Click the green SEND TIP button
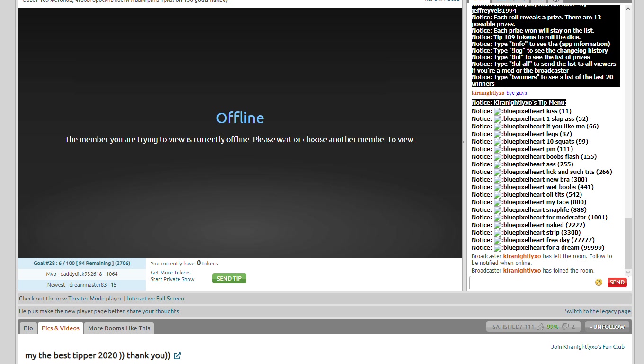Screen dimensions: 644x364 [229, 279]
